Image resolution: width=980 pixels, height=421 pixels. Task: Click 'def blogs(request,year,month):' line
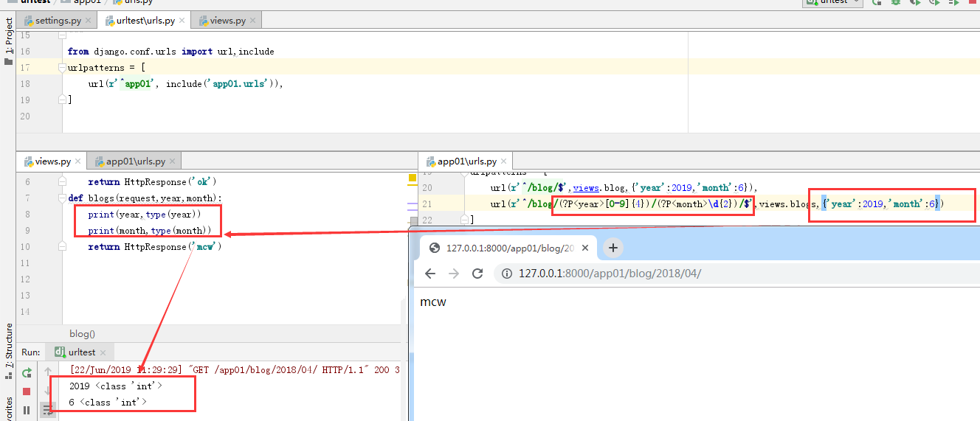(x=145, y=198)
